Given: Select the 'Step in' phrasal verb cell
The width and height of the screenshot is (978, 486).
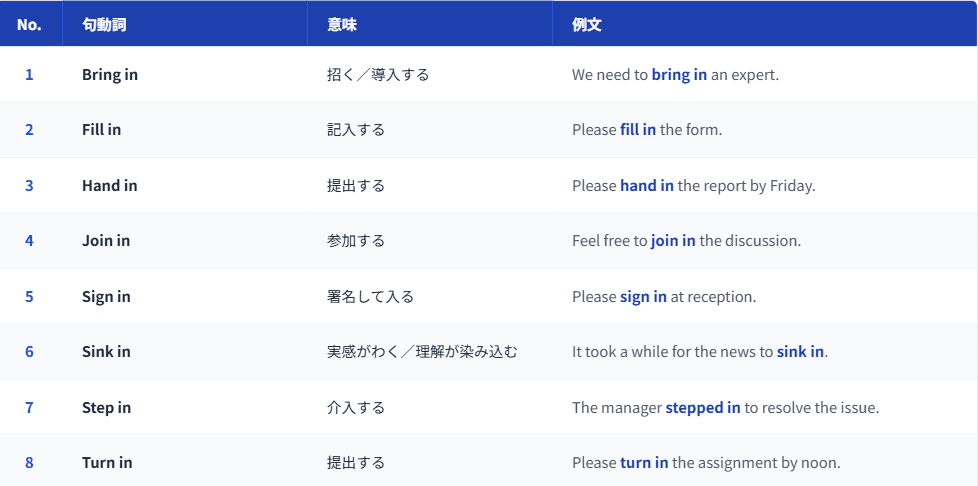Looking at the screenshot, I should tap(106, 408).
